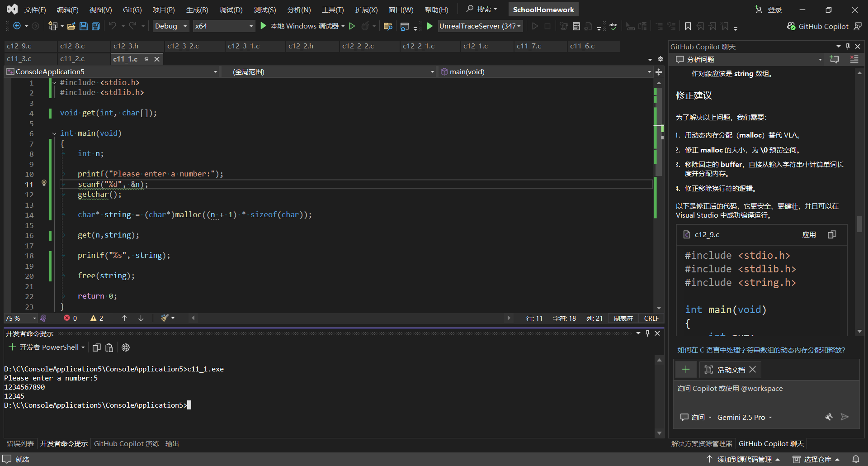Toggle bookmark with the bookmark icon
The image size is (868, 466).
[688, 26]
